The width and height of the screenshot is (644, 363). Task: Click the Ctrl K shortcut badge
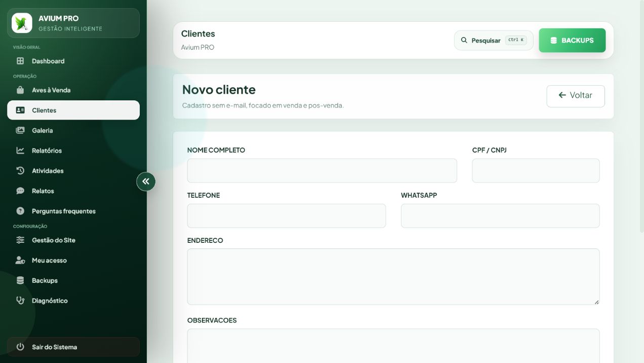click(516, 40)
